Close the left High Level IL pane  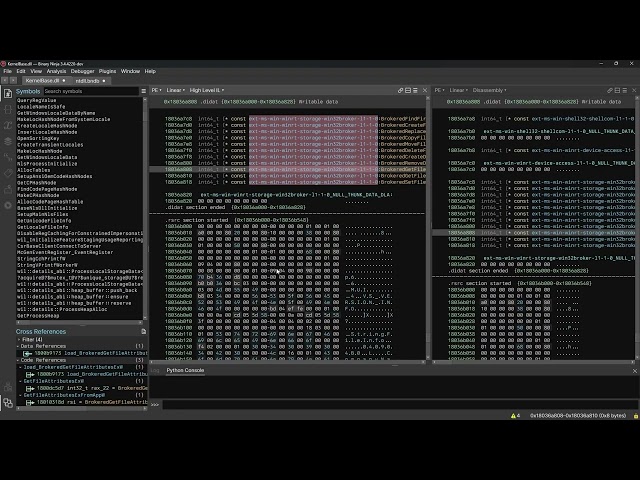424,90
